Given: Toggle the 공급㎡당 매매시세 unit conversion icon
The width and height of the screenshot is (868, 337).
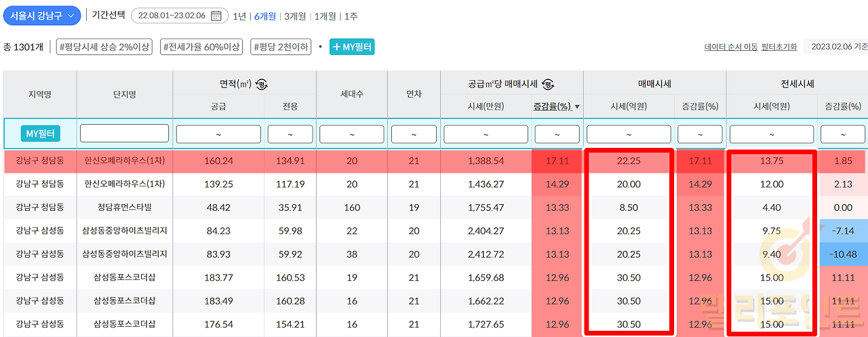Looking at the screenshot, I should [549, 85].
